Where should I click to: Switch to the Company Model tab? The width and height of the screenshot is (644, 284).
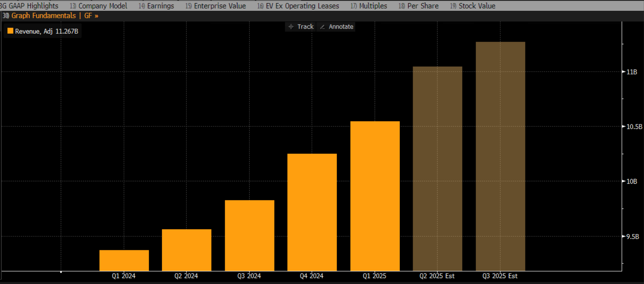[98, 6]
